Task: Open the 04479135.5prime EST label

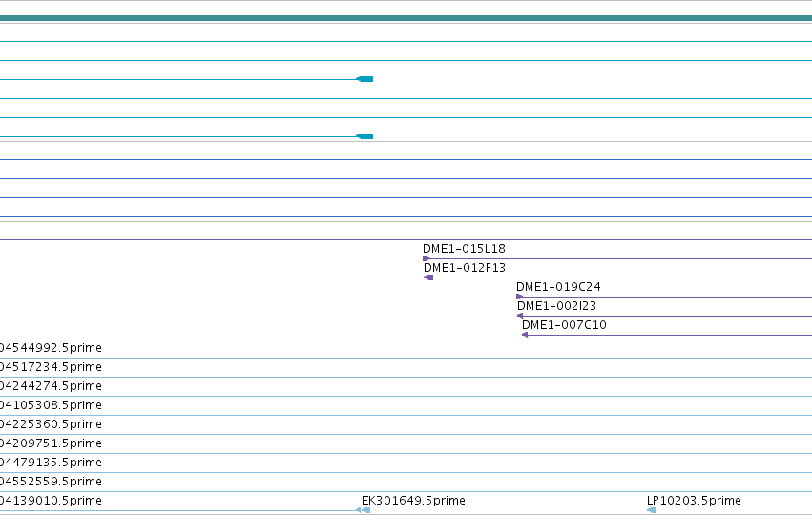Action: [x=51, y=463]
